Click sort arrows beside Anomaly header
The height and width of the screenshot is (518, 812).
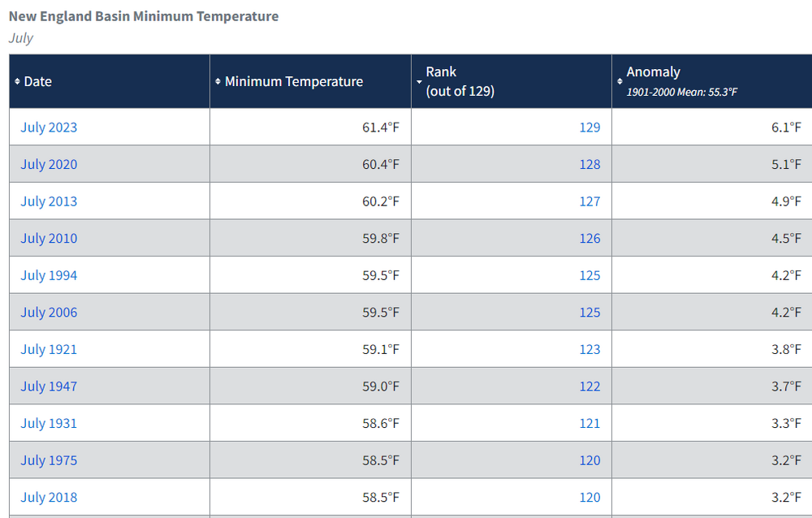click(620, 81)
